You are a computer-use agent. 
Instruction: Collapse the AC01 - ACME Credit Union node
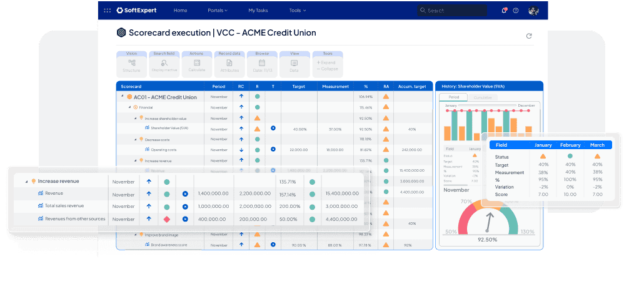pyautogui.click(x=122, y=97)
